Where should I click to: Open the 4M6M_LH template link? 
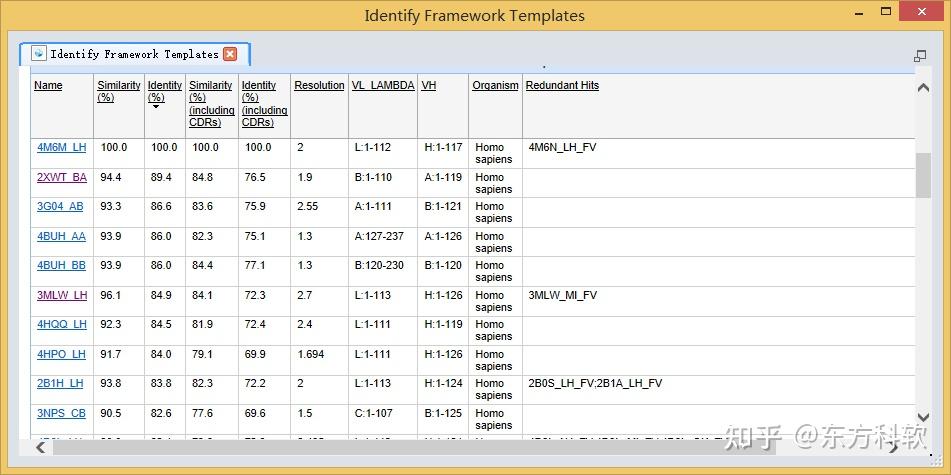click(61, 147)
